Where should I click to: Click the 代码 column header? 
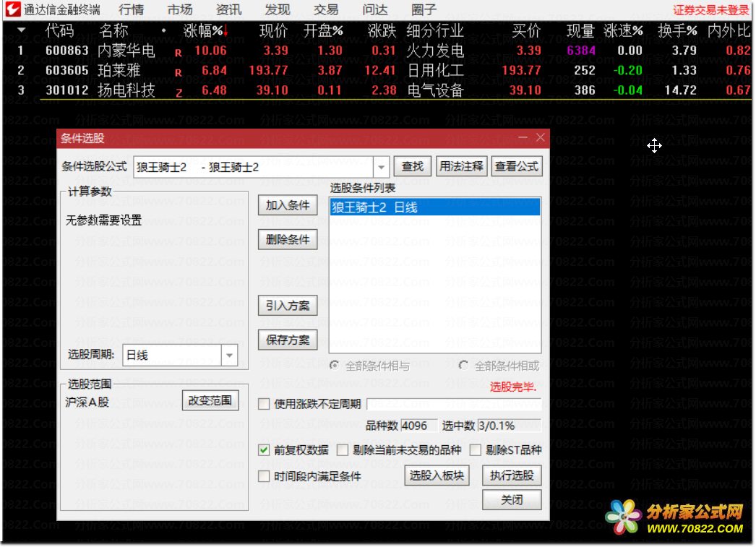[x=59, y=31]
